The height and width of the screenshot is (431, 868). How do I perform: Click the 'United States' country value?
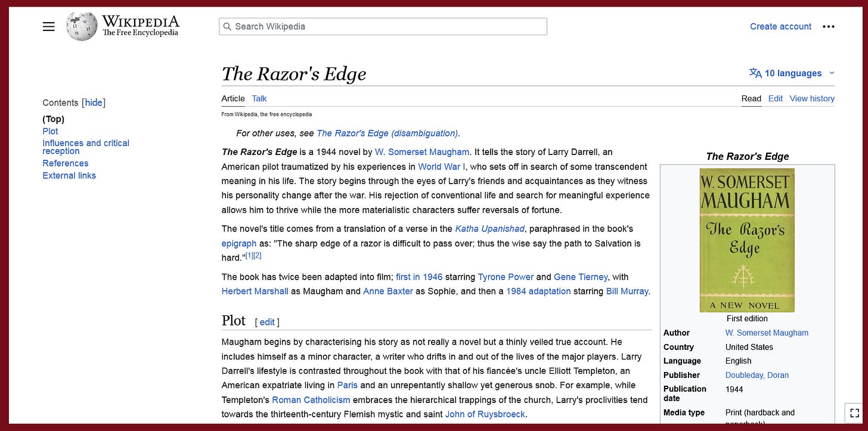749,347
